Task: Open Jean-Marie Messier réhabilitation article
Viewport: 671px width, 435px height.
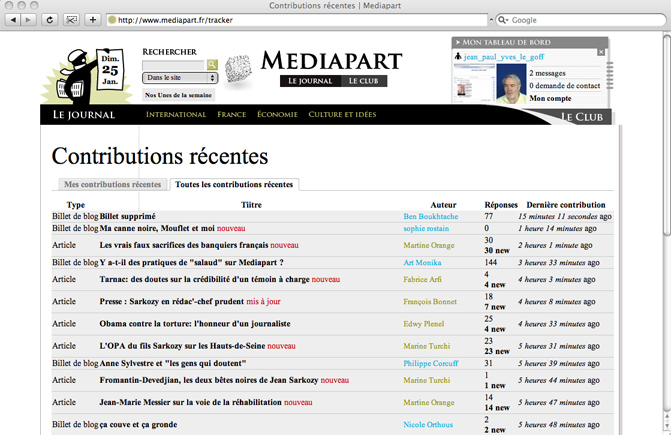Action: [191, 402]
